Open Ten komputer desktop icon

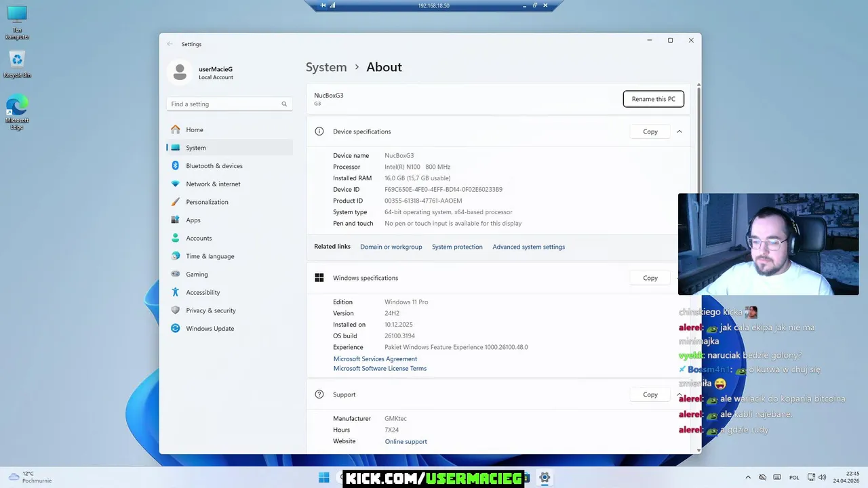[x=17, y=22]
